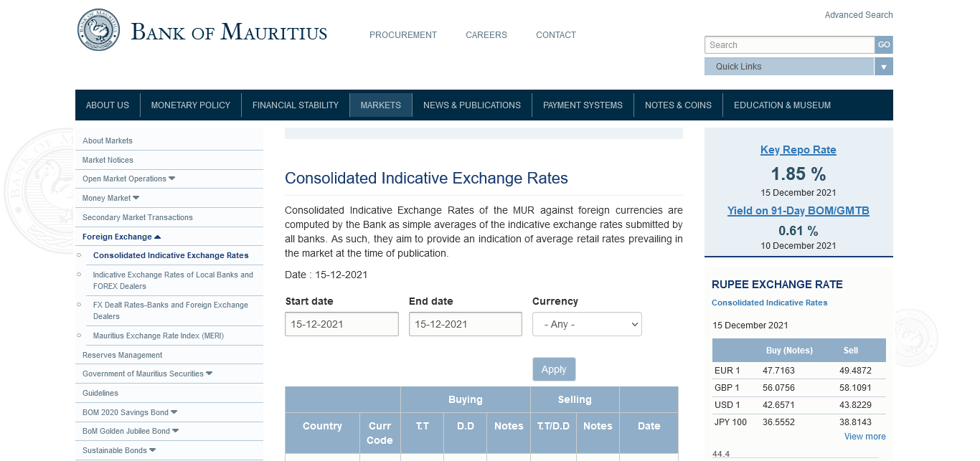Click the Start date input field
The image size is (980, 461).
point(341,324)
